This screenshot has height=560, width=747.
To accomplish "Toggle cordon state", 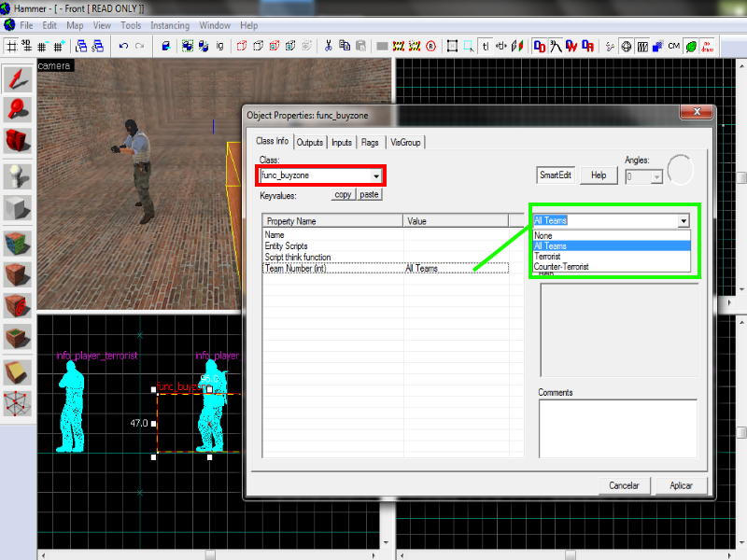I will 399,46.
